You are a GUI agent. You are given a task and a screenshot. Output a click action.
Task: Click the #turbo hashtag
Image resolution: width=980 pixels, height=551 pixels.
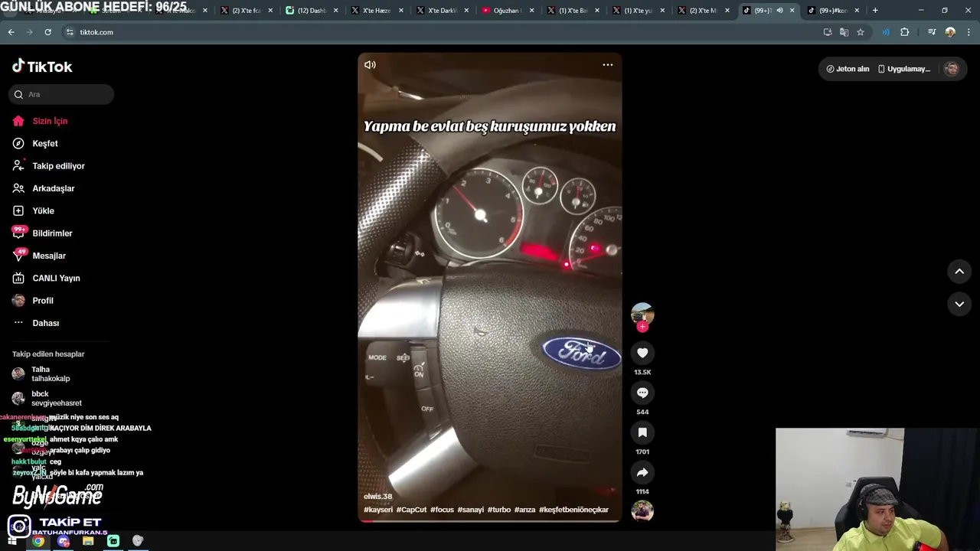pyautogui.click(x=499, y=510)
